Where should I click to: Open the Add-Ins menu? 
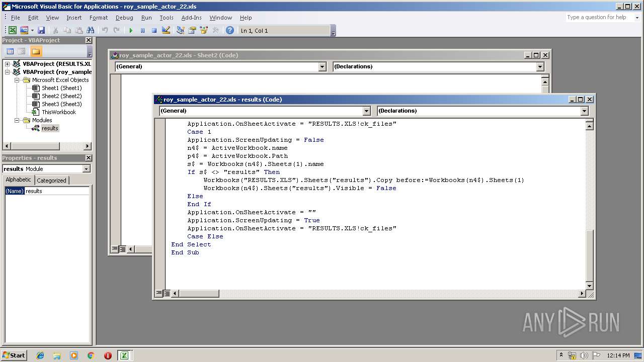click(191, 18)
